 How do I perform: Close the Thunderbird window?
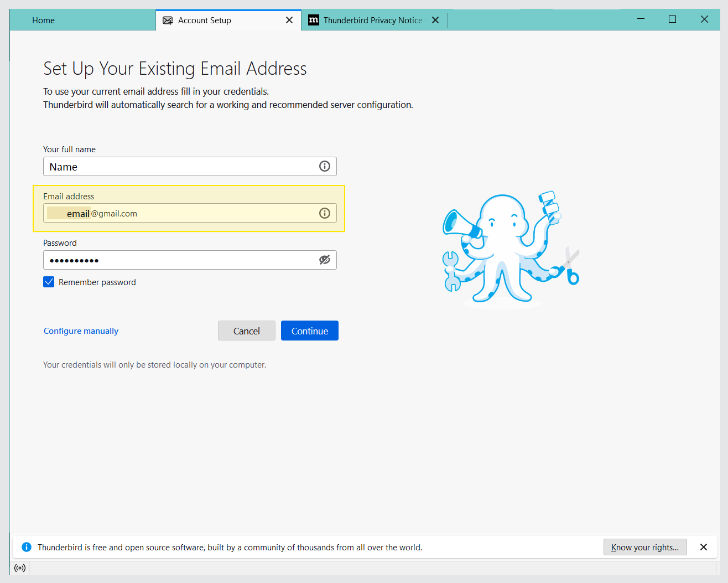(x=704, y=19)
